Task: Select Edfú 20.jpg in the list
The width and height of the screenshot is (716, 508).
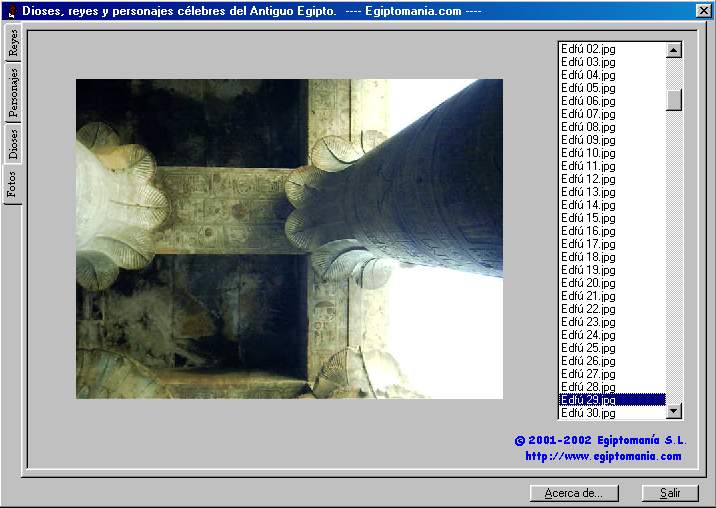Action: 612,283
